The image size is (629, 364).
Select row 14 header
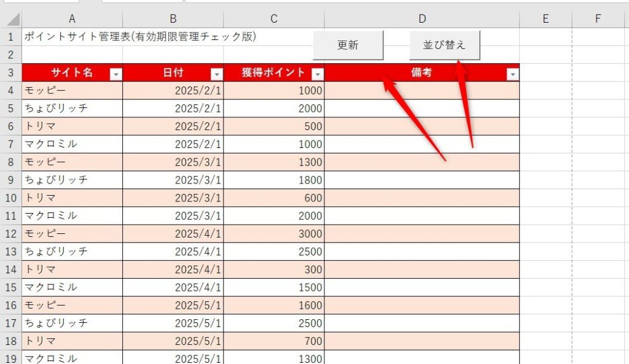pos(11,269)
